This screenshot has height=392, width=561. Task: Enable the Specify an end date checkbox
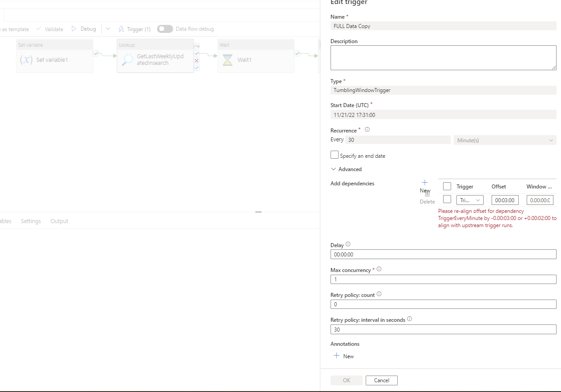[x=334, y=155]
